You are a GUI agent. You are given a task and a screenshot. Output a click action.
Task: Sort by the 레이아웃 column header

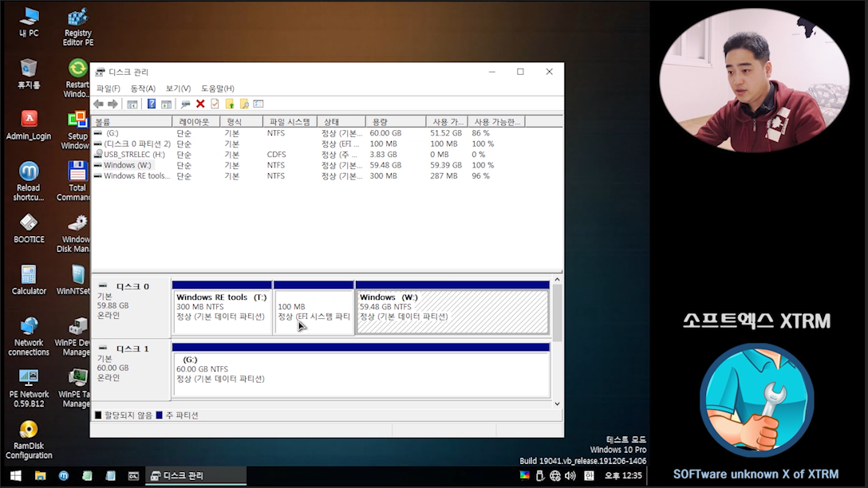196,122
